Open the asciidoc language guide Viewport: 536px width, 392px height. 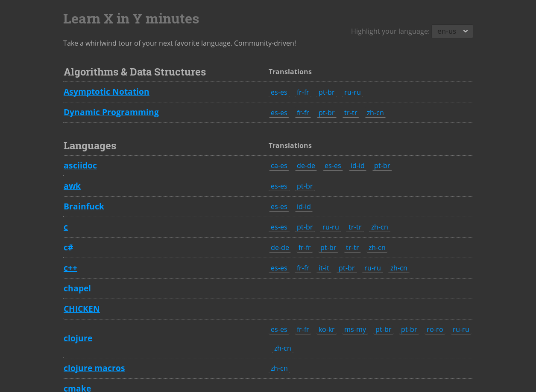pyautogui.click(x=80, y=166)
